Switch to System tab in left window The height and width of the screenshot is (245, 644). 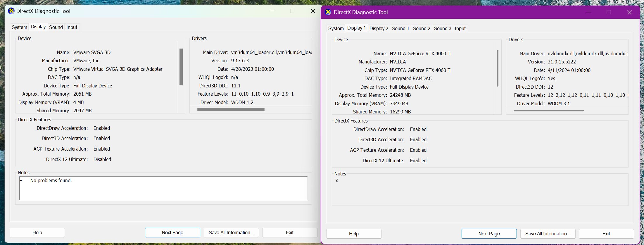[x=19, y=27]
